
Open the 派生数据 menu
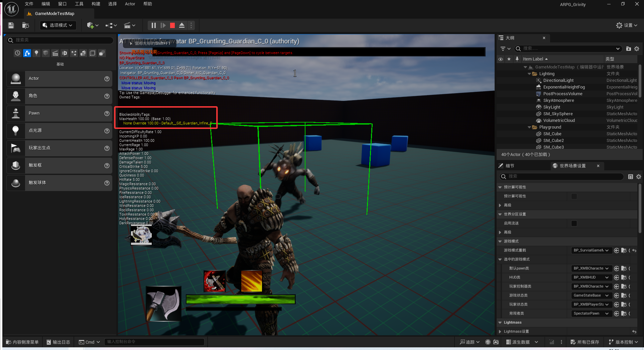click(x=522, y=342)
